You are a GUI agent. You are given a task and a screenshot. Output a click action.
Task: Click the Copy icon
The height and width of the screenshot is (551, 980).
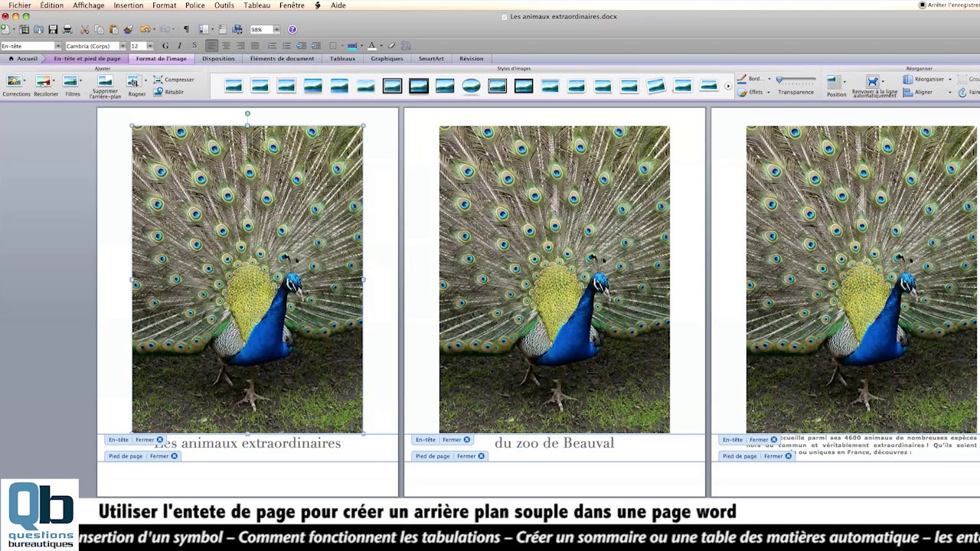[99, 29]
